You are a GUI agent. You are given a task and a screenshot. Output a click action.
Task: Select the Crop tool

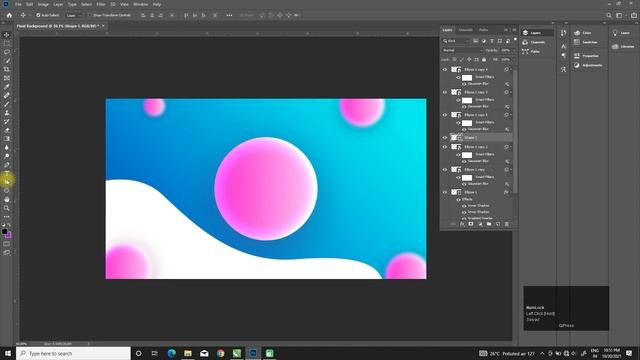pyautogui.click(x=7, y=69)
